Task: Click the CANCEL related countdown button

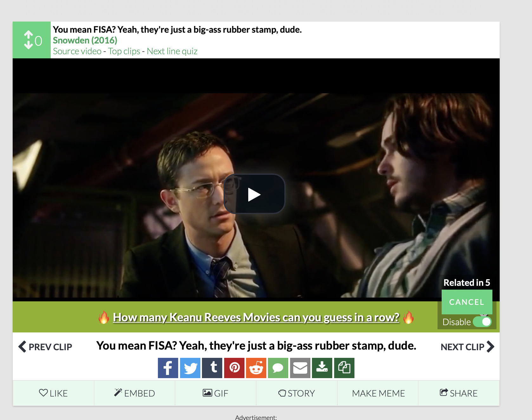Action: (467, 302)
